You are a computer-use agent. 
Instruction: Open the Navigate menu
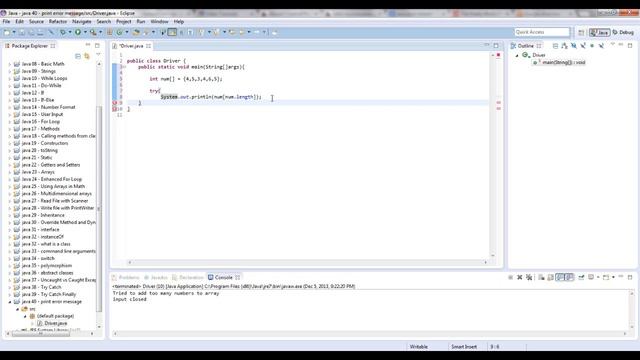pos(82,22)
